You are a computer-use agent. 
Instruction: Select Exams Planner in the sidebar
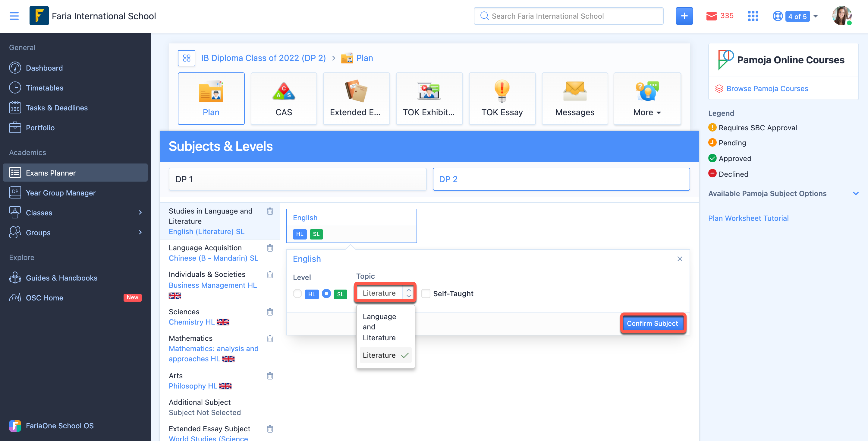75,173
